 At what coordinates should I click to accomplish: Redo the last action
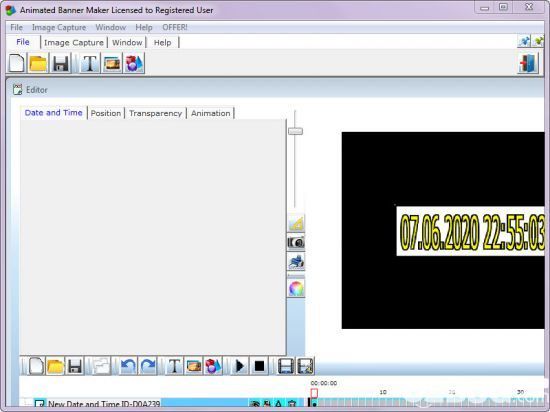pyautogui.click(x=148, y=366)
